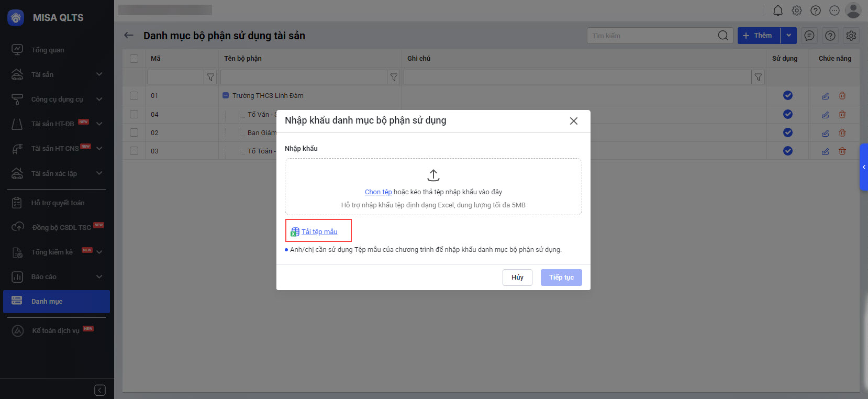This screenshot has height=399, width=868.
Task: Open the settings gear in top bar
Action: pyautogui.click(x=797, y=10)
